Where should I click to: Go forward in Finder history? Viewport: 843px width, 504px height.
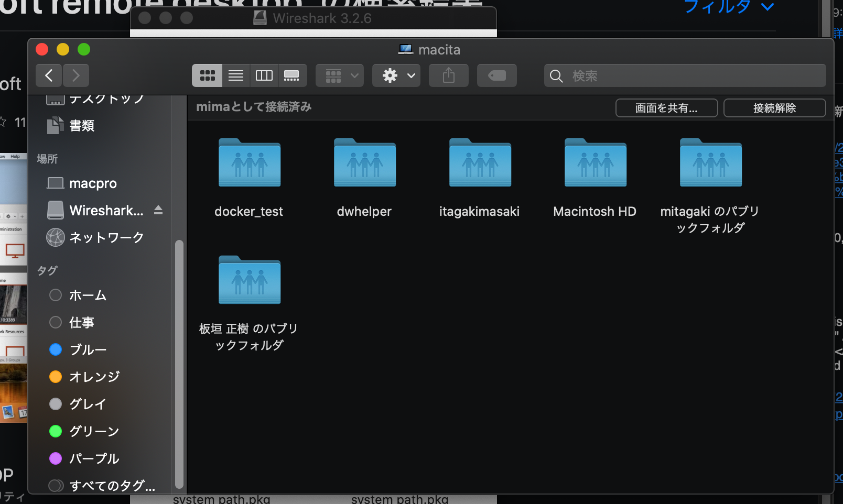tap(76, 75)
